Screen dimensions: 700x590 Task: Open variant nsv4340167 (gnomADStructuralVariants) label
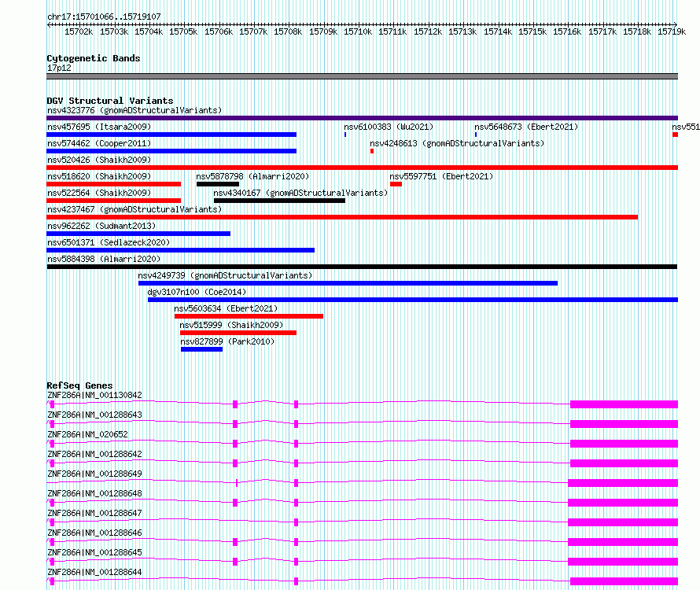pyautogui.click(x=300, y=193)
